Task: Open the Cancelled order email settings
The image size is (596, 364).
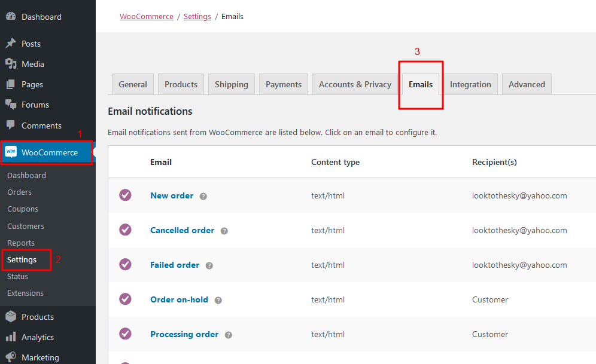Action: 183,230
